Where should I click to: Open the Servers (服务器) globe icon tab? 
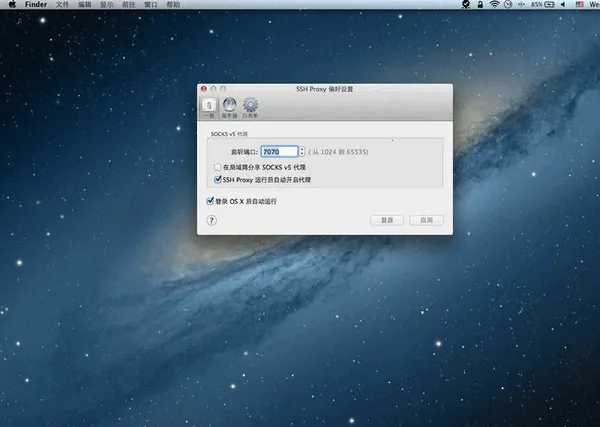click(229, 105)
